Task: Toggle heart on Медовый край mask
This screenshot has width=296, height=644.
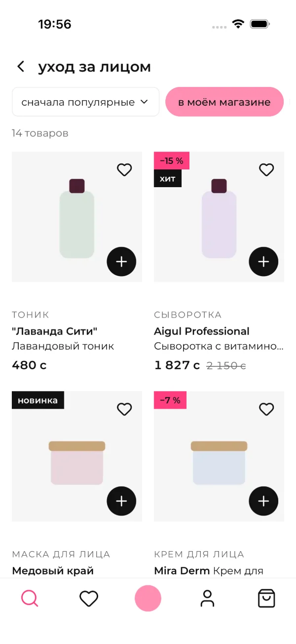Action: tap(124, 409)
